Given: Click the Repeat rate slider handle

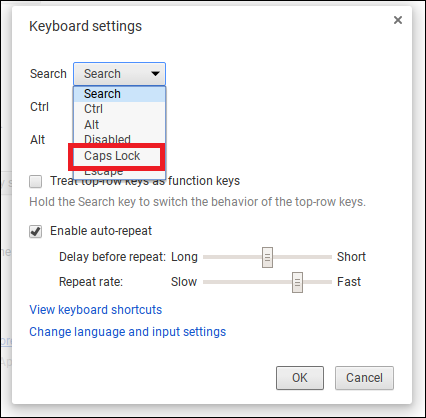Looking at the screenshot, I should 297,282.
